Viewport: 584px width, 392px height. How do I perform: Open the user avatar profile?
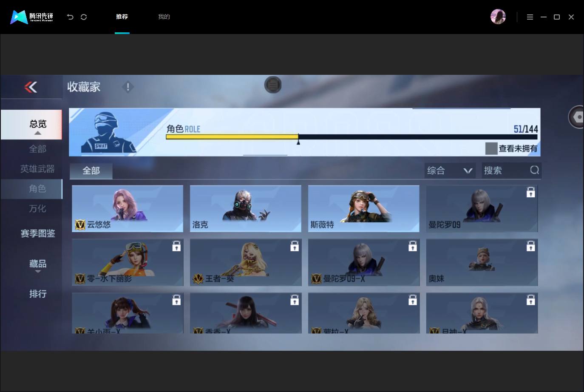(498, 17)
